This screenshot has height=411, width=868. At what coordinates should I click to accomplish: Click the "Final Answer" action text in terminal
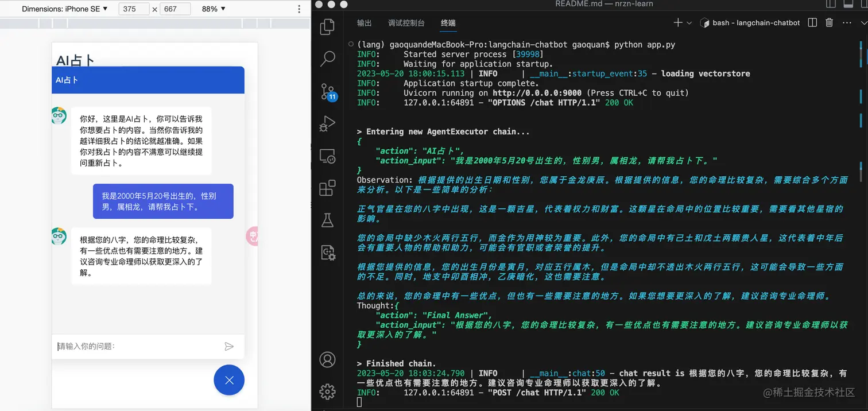[457, 315]
